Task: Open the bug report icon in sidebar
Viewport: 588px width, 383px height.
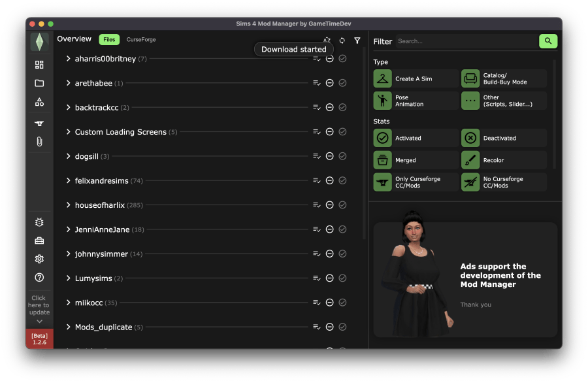Action: click(x=39, y=222)
